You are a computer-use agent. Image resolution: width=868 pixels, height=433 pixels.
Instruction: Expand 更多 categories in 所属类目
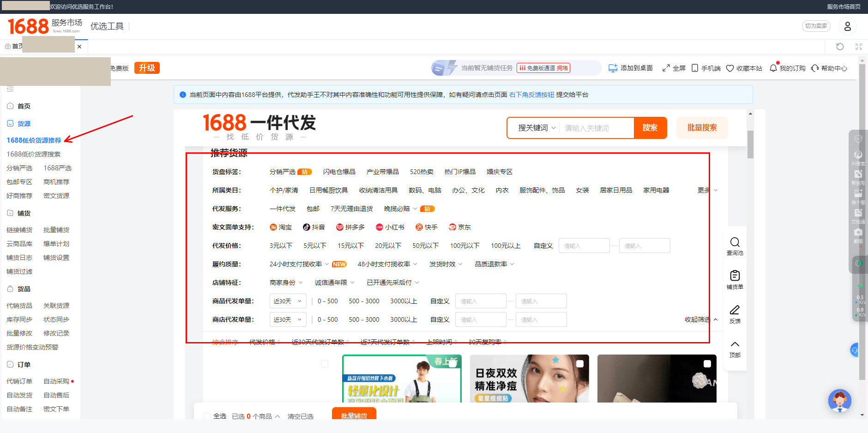(x=707, y=190)
